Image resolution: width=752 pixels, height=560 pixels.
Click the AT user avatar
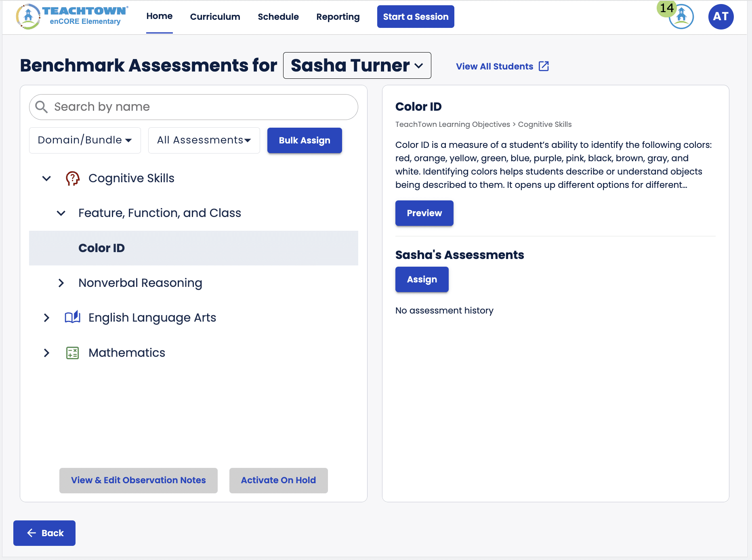coord(721,17)
